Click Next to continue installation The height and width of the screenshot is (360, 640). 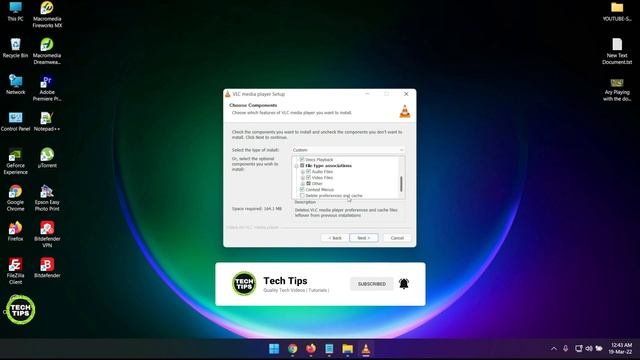click(364, 238)
